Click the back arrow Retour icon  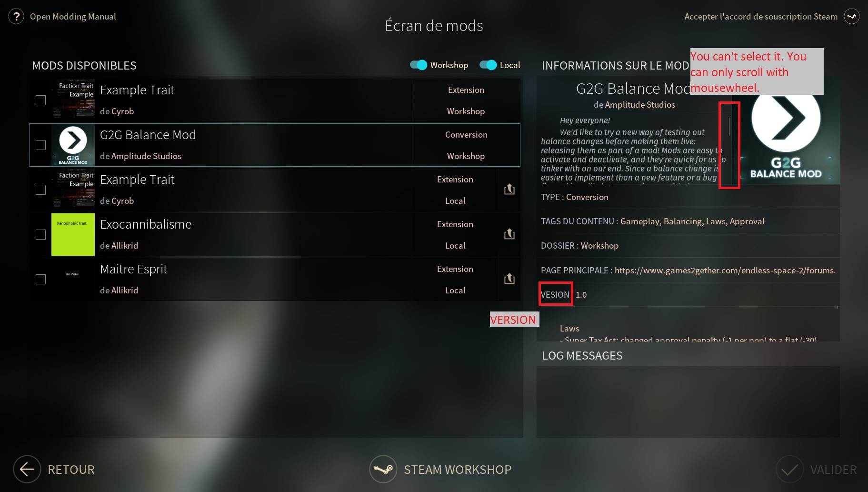tap(27, 469)
